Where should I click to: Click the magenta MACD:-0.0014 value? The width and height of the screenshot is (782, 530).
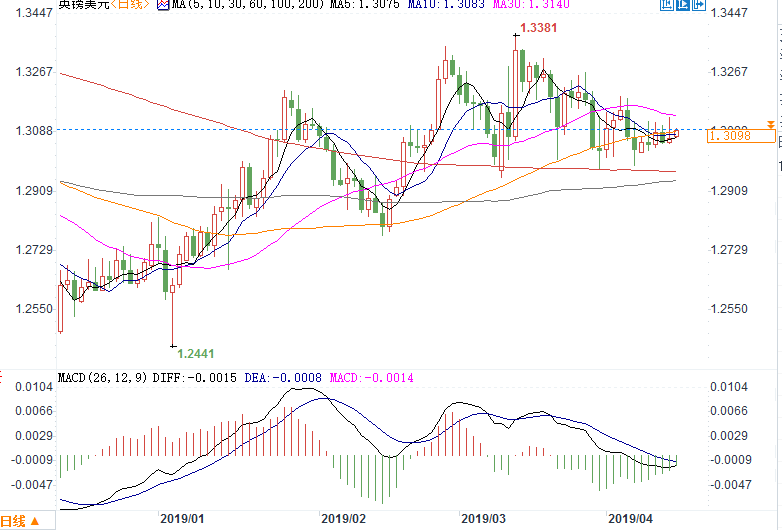click(372, 378)
